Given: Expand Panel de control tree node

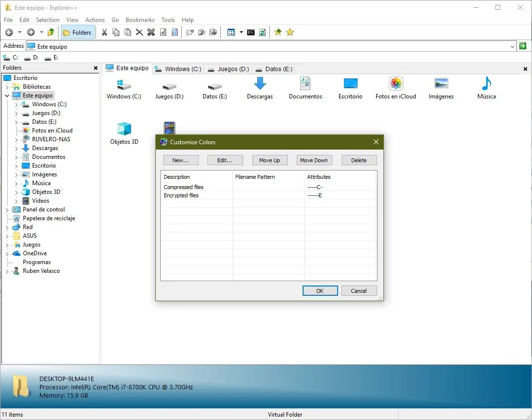Looking at the screenshot, I should pos(7,210).
